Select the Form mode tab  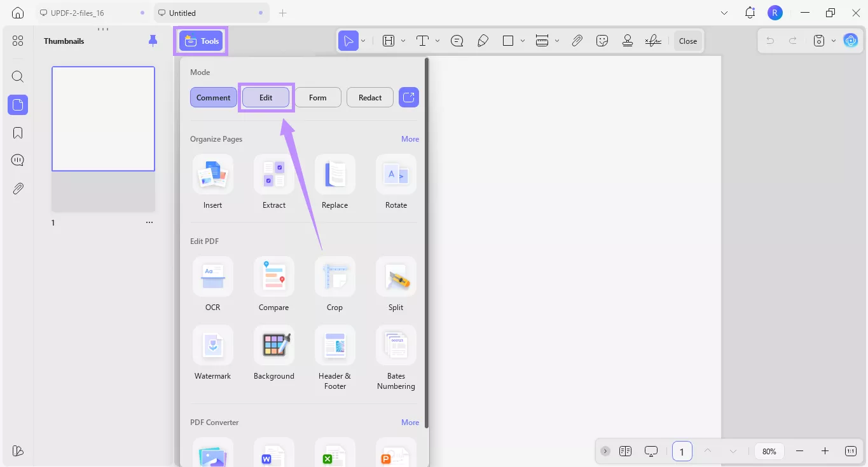point(317,97)
